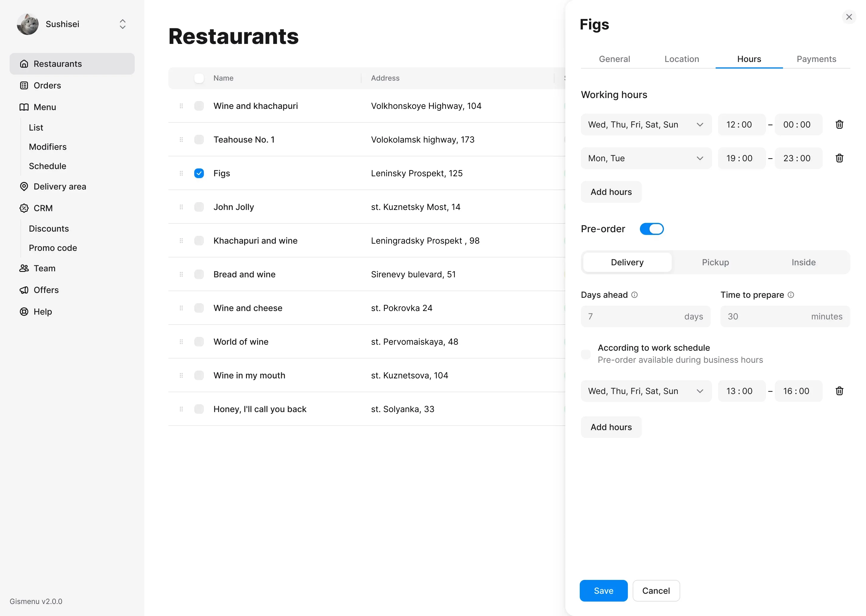
Task: Click the Menu book icon
Action: (x=24, y=107)
